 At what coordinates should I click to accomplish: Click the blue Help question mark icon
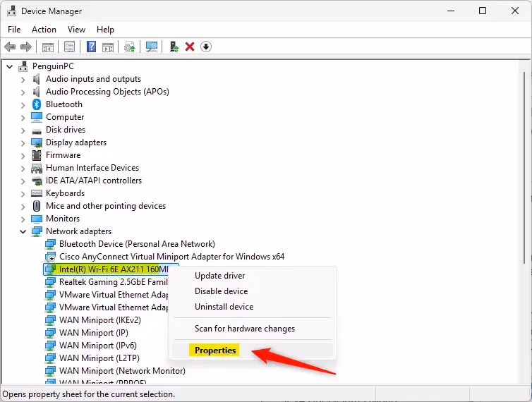pos(91,47)
